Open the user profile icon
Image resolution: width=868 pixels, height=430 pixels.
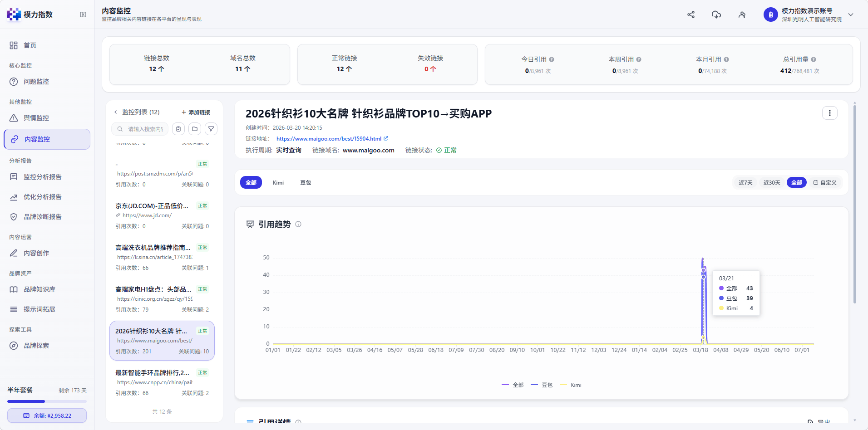click(x=742, y=15)
